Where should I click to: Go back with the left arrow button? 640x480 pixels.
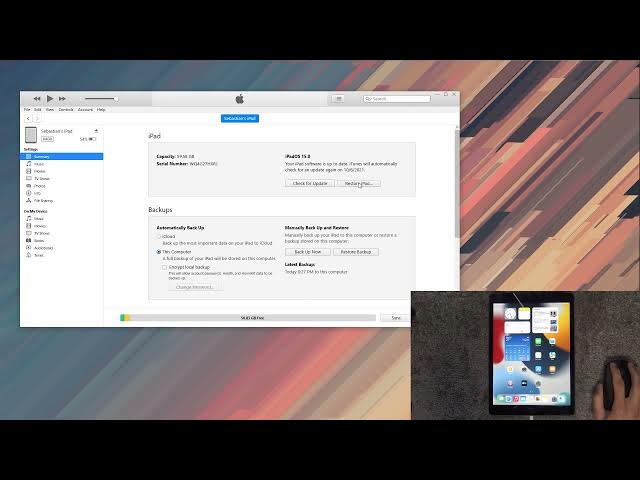[x=28, y=118]
